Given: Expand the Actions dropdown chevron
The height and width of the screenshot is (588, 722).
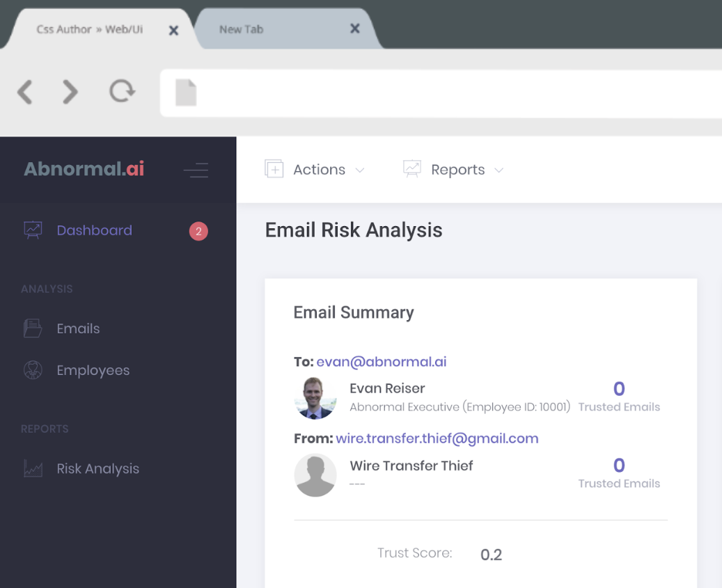Looking at the screenshot, I should coord(360,170).
